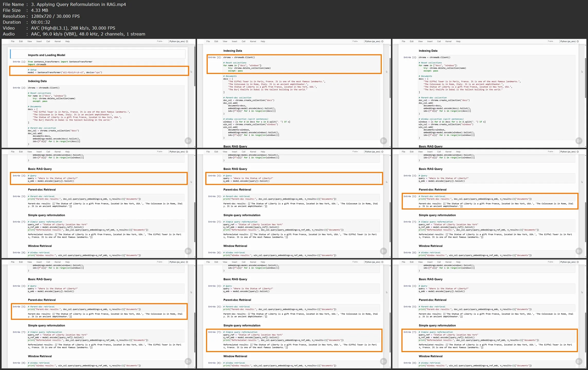Click the Pluralsight play logo in bottom-left frame
The image size is (588, 370).
pos(188,361)
